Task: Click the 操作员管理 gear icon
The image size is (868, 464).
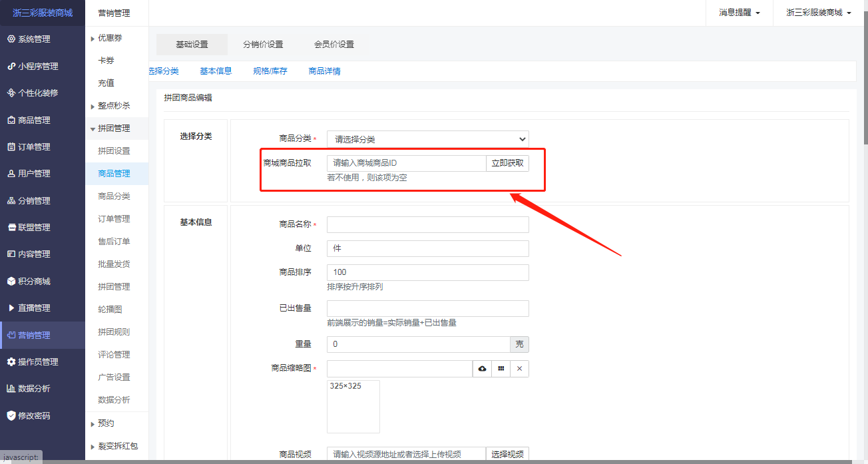Action: (x=11, y=362)
